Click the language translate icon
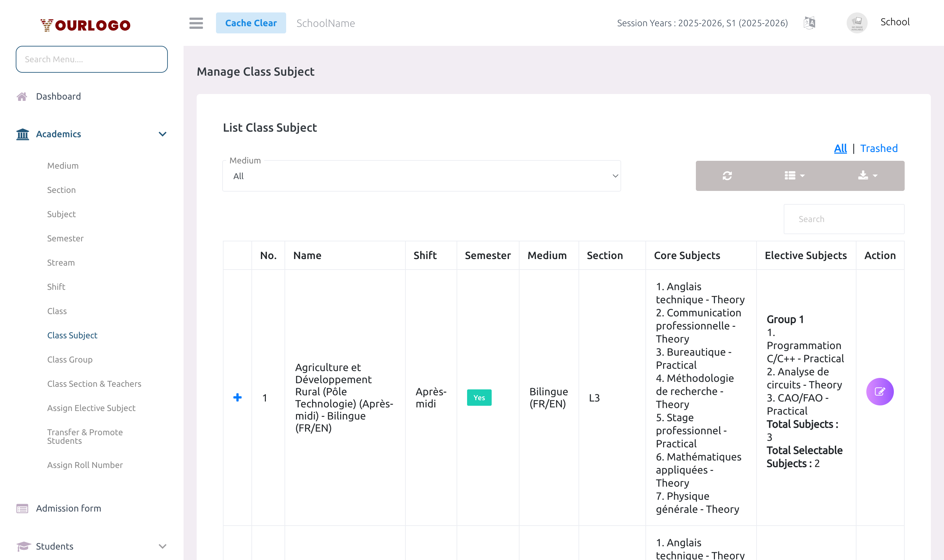Image resolution: width=944 pixels, height=560 pixels. coord(809,23)
